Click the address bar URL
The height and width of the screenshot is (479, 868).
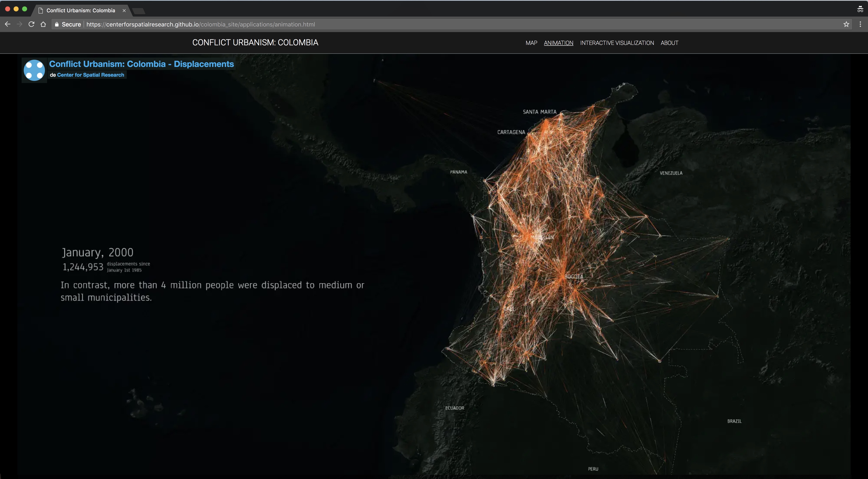pyautogui.click(x=200, y=24)
